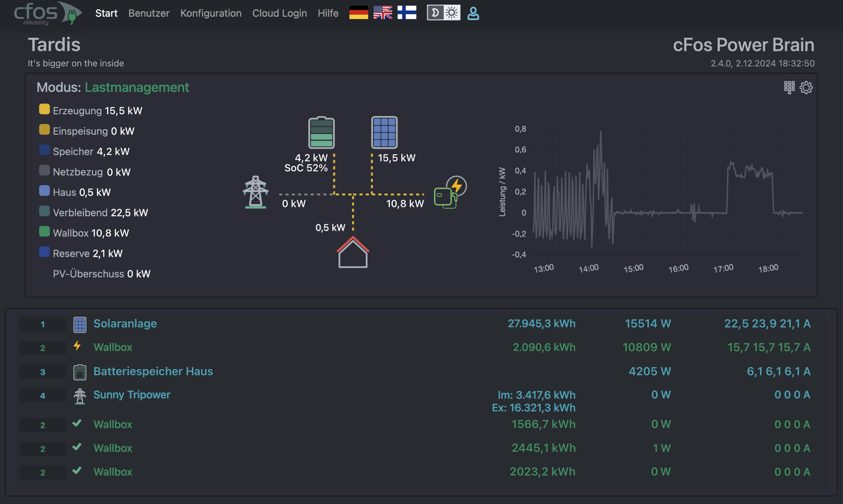
Task: Open the Konfiguration menu
Action: (x=211, y=13)
